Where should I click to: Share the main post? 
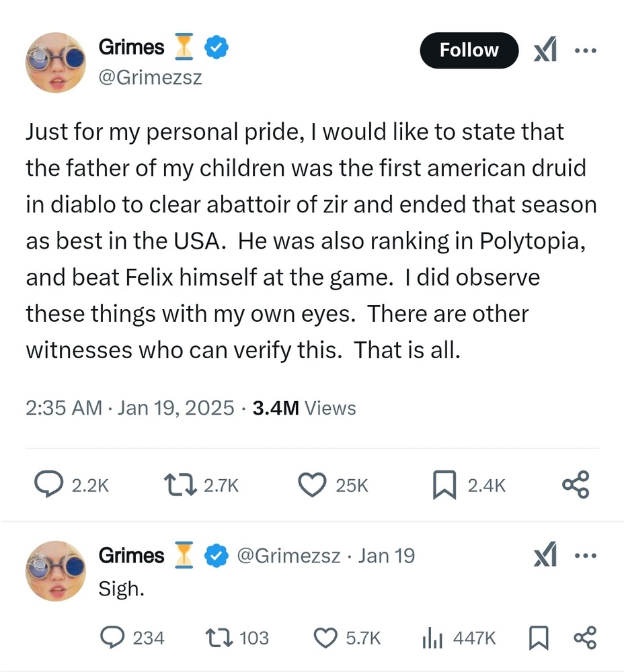[576, 485]
